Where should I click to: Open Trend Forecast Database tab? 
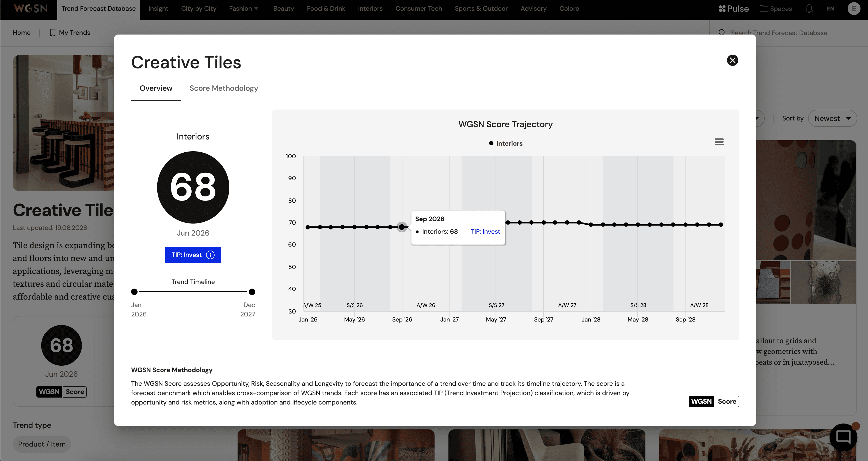98,9
